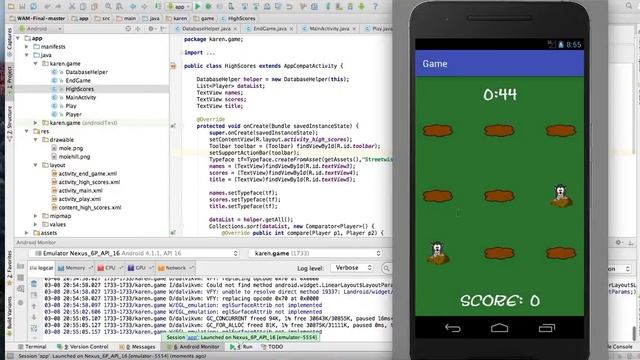Screen dimensions: 640x360
Task: Select the logcat tab
Action: pos(42,268)
